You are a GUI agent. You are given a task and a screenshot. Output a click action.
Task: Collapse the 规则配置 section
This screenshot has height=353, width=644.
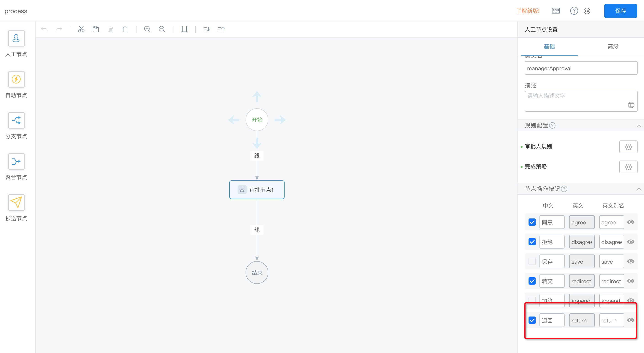click(639, 126)
